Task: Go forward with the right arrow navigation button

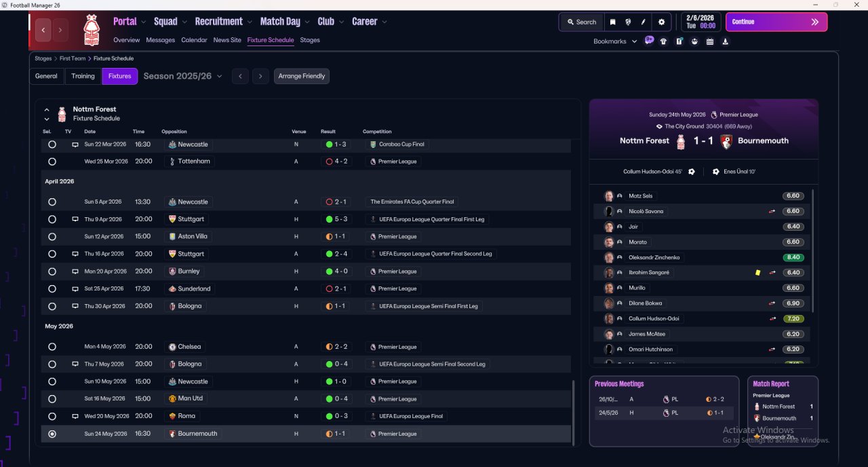Action: point(60,30)
